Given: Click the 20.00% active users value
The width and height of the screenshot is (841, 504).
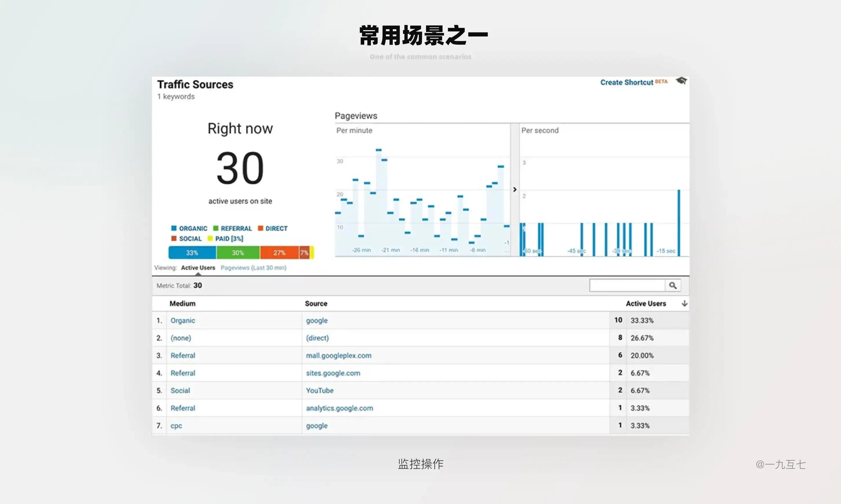Looking at the screenshot, I should pyautogui.click(x=642, y=355).
